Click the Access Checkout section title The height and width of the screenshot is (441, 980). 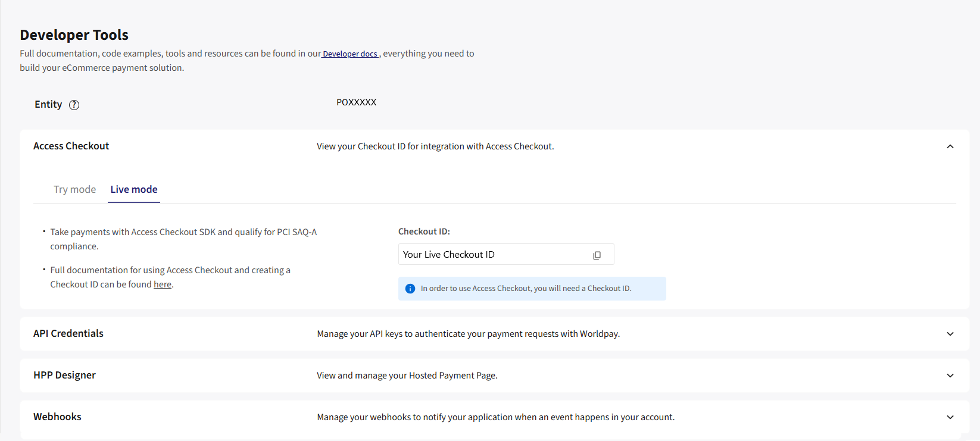tap(71, 146)
